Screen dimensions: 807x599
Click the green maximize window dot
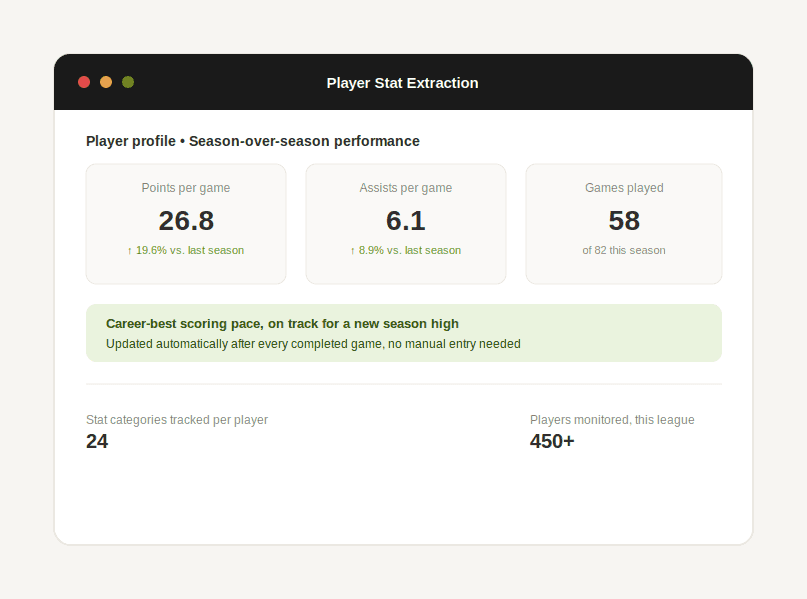pos(128,82)
